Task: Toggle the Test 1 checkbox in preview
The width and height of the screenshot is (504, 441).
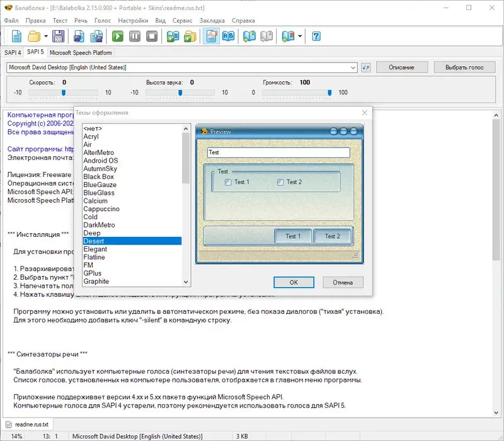Action: point(228,182)
